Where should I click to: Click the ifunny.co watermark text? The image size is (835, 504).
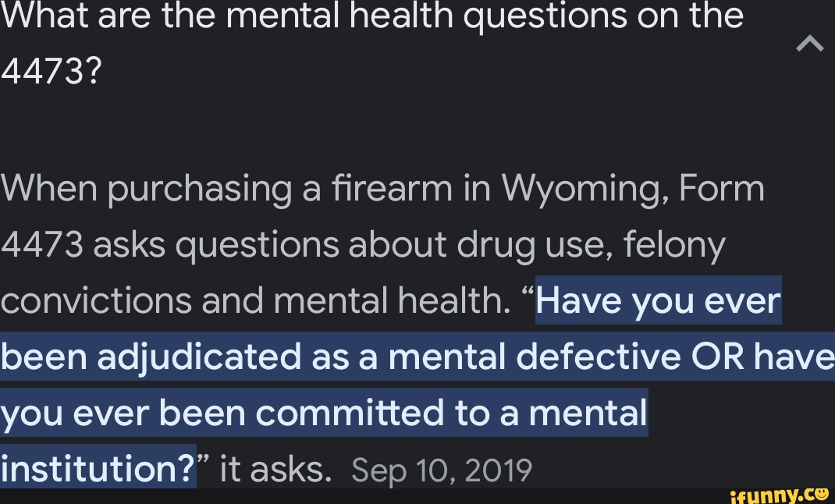pos(769,495)
